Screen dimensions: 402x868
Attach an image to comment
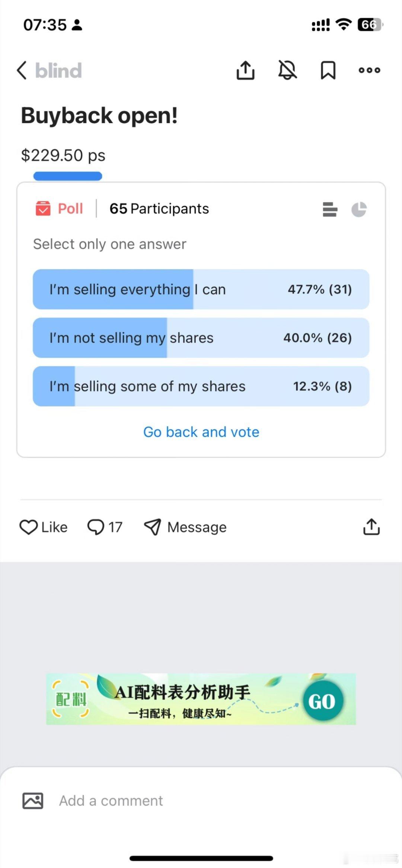tap(33, 801)
